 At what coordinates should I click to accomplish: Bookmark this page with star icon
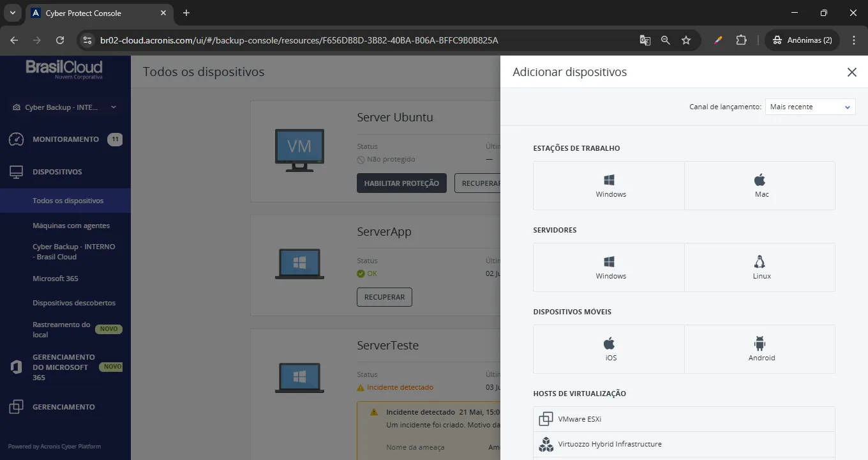[x=686, y=40]
